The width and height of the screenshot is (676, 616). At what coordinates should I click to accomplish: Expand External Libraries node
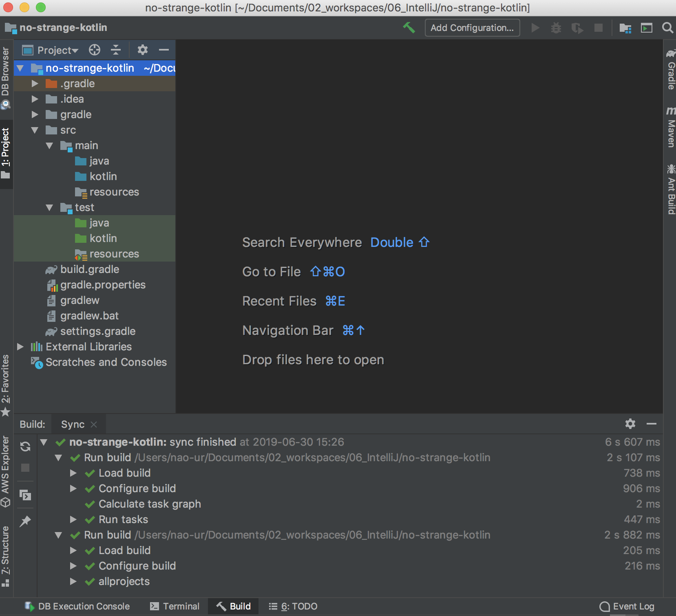(20, 347)
